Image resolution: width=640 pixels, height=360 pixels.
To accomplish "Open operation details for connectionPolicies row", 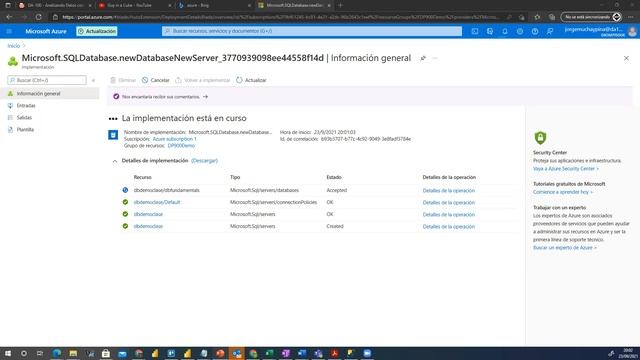I will pos(449,202).
